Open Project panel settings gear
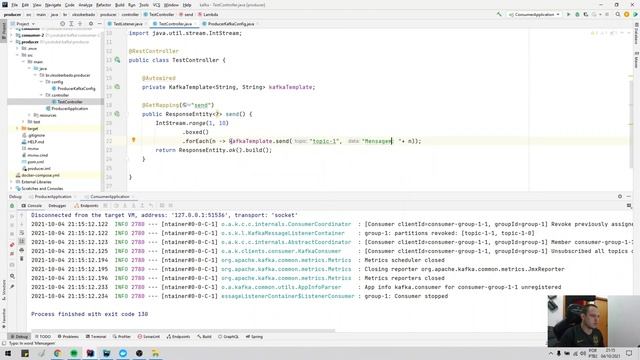The width and height of the screenshot is (640, 360). 91,24
